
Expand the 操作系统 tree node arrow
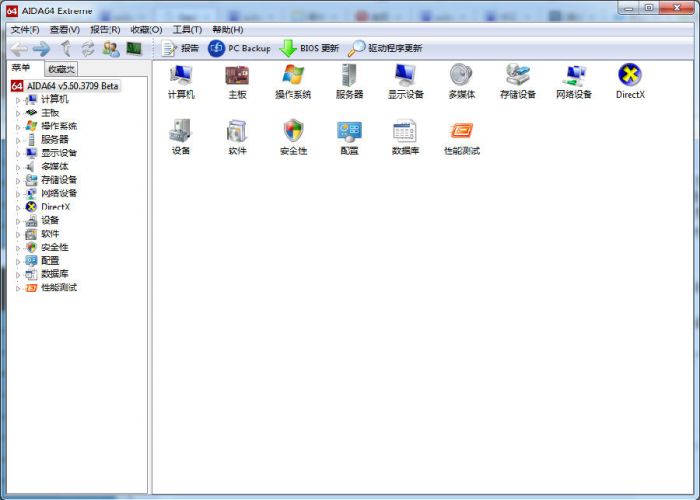pos(18,127)
